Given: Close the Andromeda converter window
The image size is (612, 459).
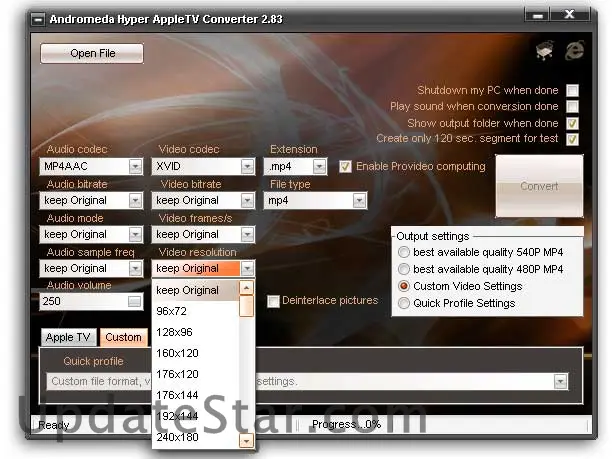Looking at the screenshot, I should (x=569, y=15).
